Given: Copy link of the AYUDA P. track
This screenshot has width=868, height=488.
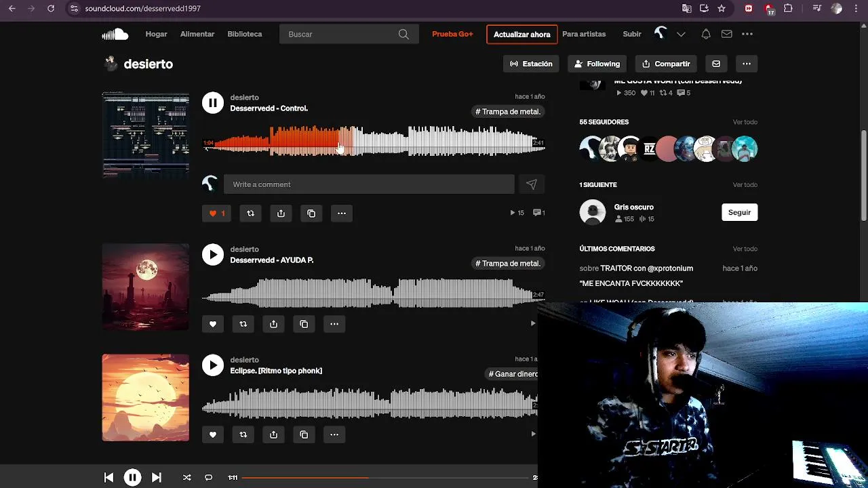Looking at the screenshot, I should click(304, 324).
